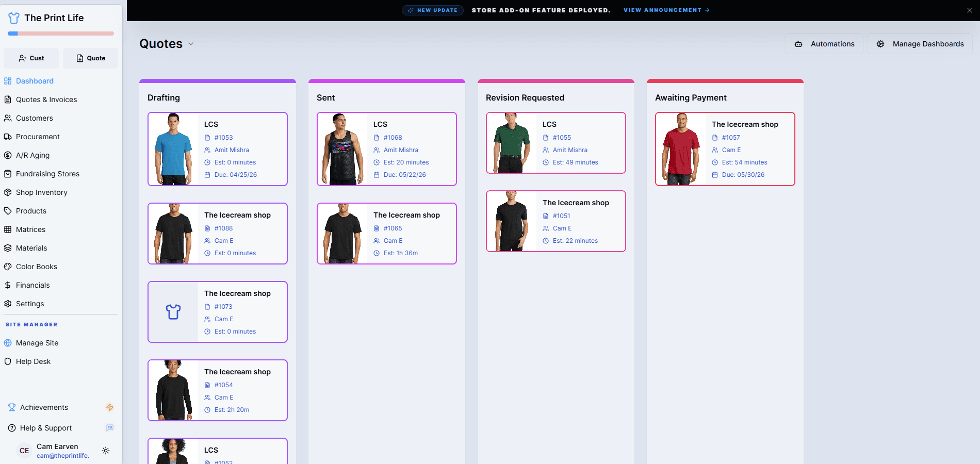This screenshot has height=464, width=980.
Task: Click the Matrices grid icon
Action: click(x=8, y=229)
